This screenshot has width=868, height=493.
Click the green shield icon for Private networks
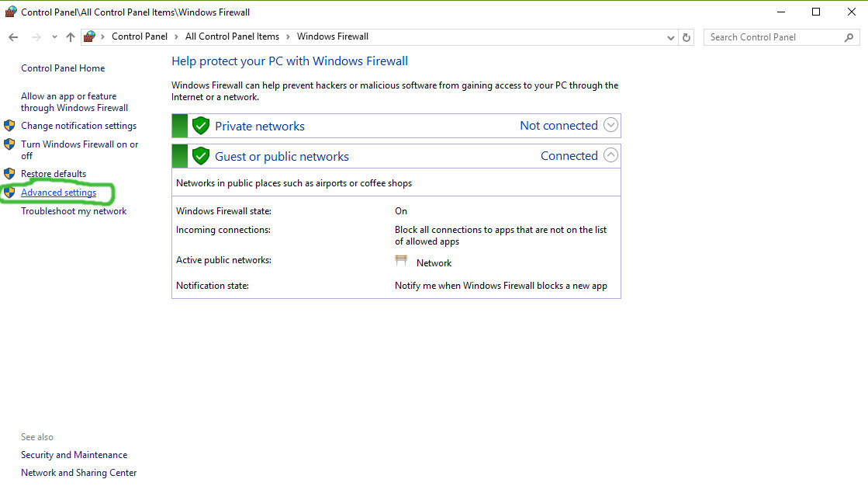point(200,126)
